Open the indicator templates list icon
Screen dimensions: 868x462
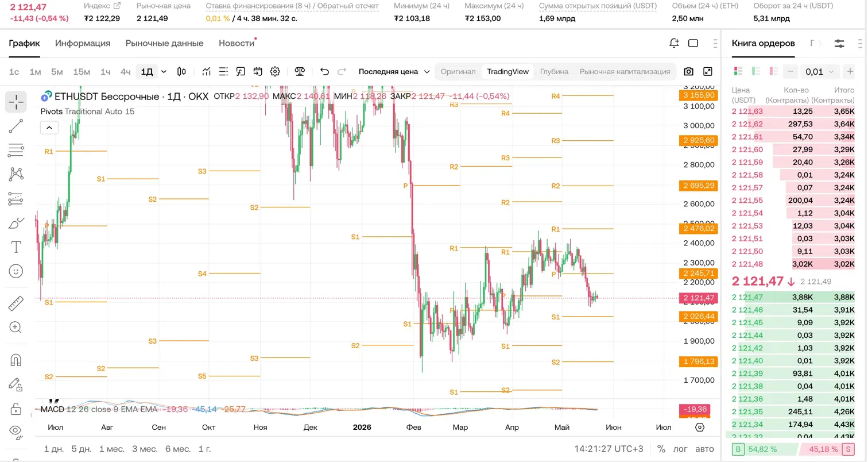pos(223,72)
